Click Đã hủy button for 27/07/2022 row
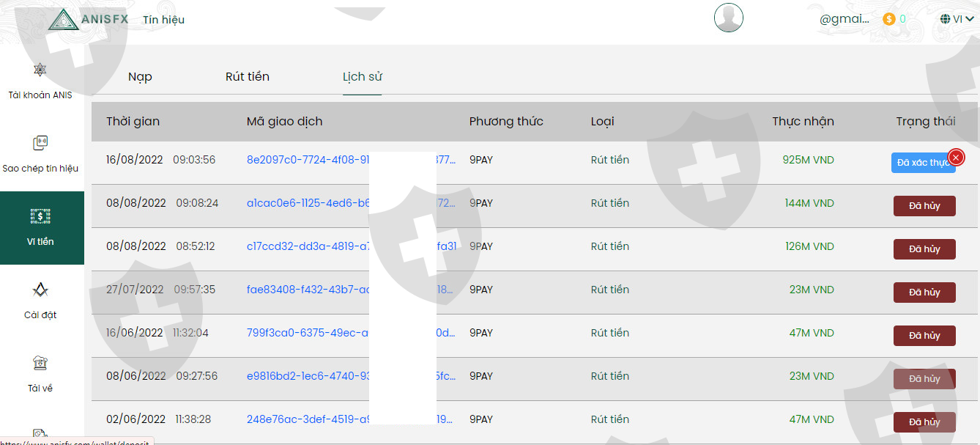This screenshot has width=980, height=445. [x=924, y=293]
